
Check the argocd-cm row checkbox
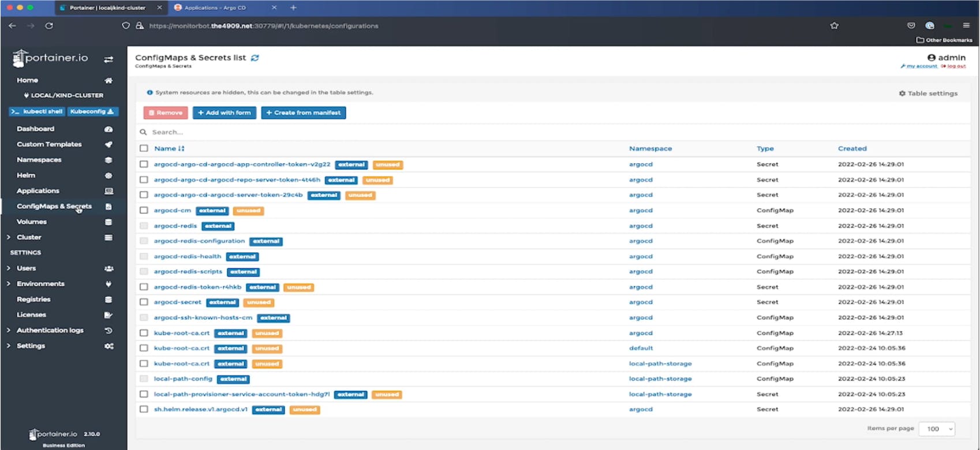point(144,211)
